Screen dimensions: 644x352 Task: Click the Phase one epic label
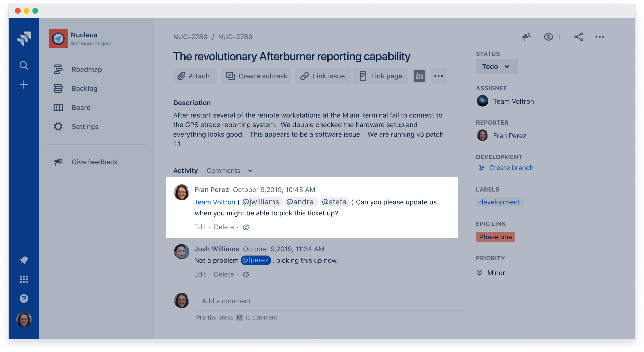coord(495,237)
